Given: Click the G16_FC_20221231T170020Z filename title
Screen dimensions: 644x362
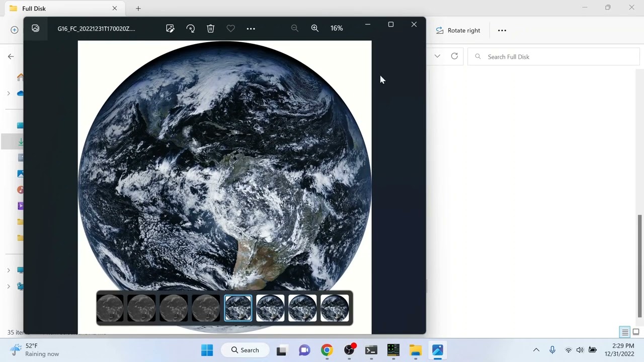Looking at the screenshot, I should tap(96, 29).
